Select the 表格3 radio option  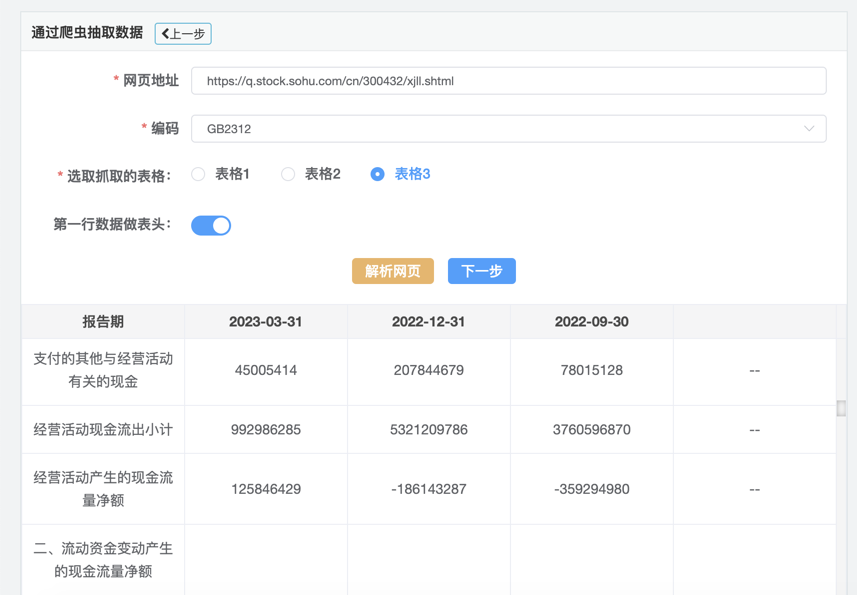pos(378,174)
